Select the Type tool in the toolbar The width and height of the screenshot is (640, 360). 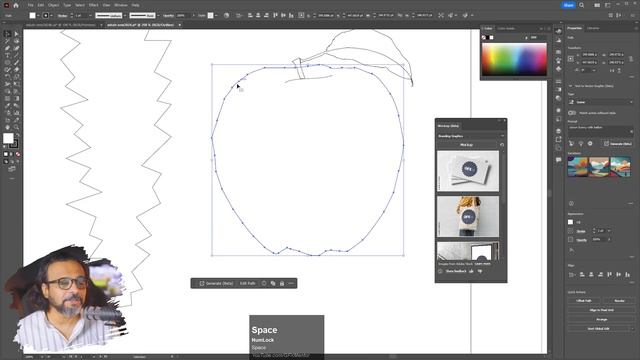point(7,56)
